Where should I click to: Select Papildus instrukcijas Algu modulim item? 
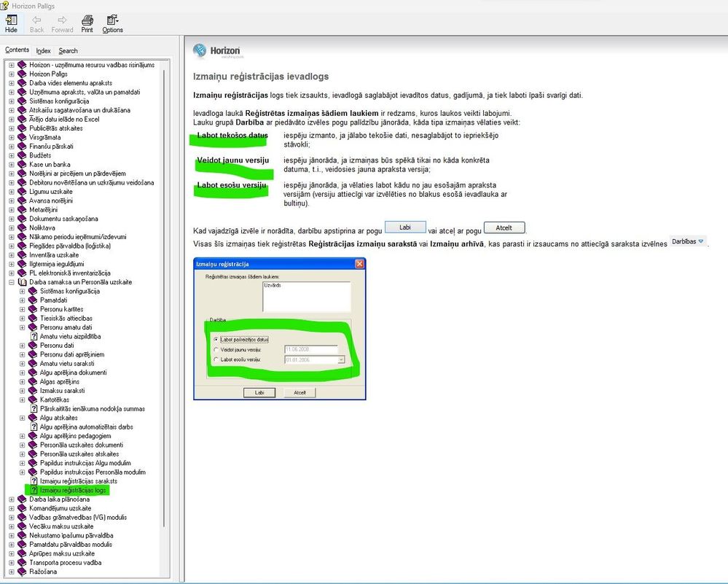point(85,463)
